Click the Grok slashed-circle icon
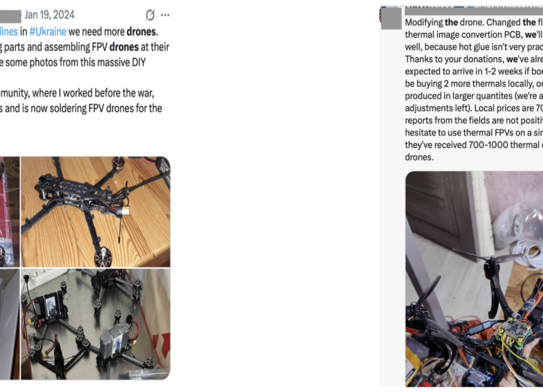The width and height of the screenshot is (543, 392). coord(150,15)
